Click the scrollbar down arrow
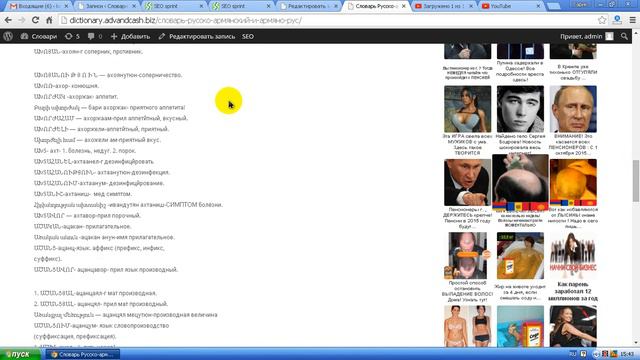Screen dimensions: 640x360 tap(636, 343)
